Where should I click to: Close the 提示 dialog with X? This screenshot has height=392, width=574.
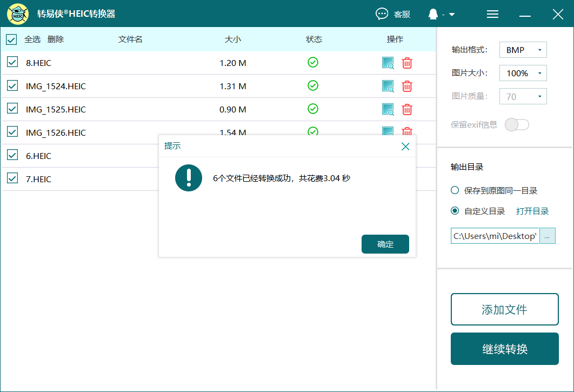coord(405,147)
